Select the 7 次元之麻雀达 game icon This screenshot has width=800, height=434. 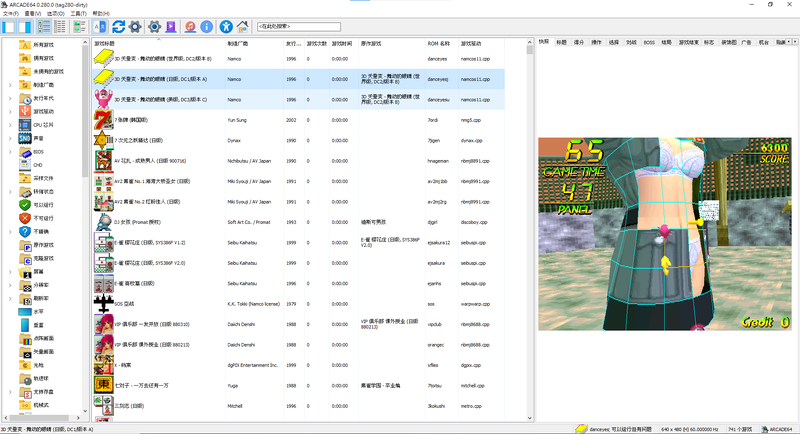(104, 140)
